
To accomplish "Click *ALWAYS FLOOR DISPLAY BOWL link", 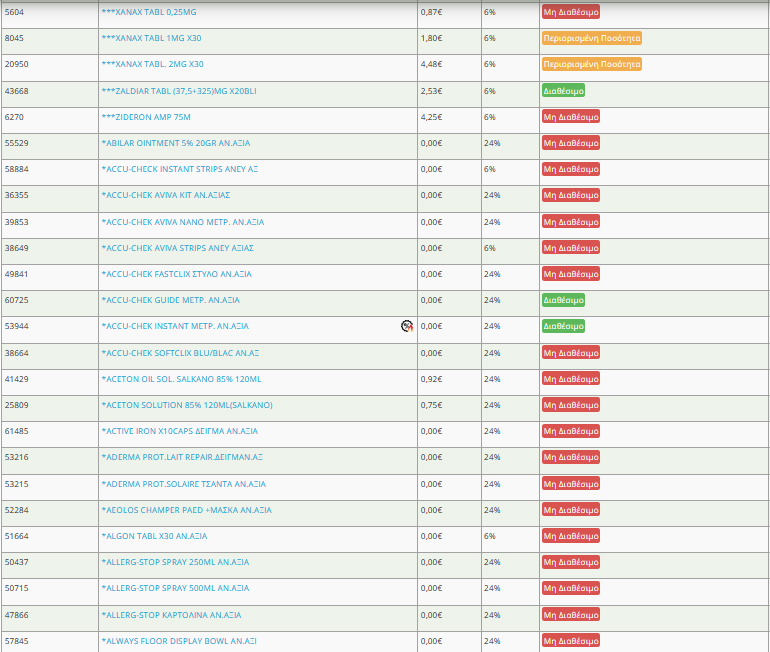I will pyautogui.click(x=179, y=640).
